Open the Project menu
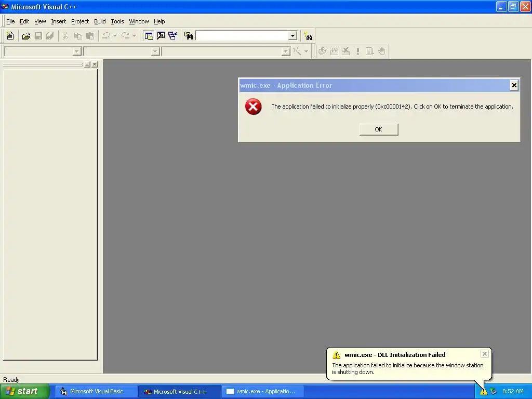 click(80, 21)
